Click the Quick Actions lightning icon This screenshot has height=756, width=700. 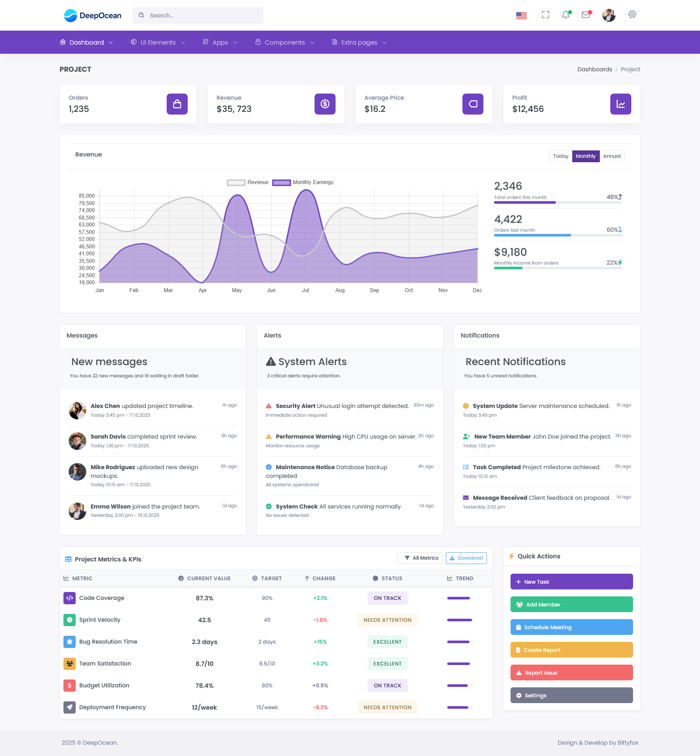coord(512,556)
